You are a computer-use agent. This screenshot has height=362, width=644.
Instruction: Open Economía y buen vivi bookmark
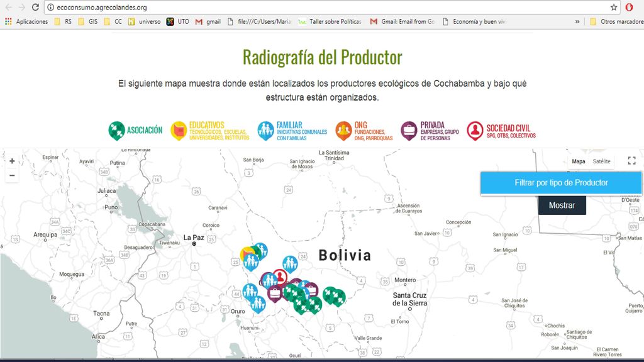tap(474, 22)
